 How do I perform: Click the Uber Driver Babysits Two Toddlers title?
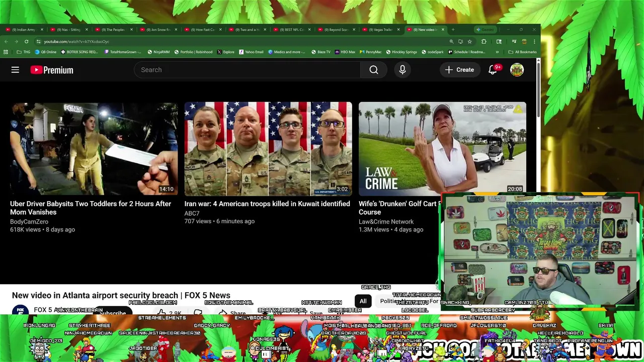click(x=91, y=208)
